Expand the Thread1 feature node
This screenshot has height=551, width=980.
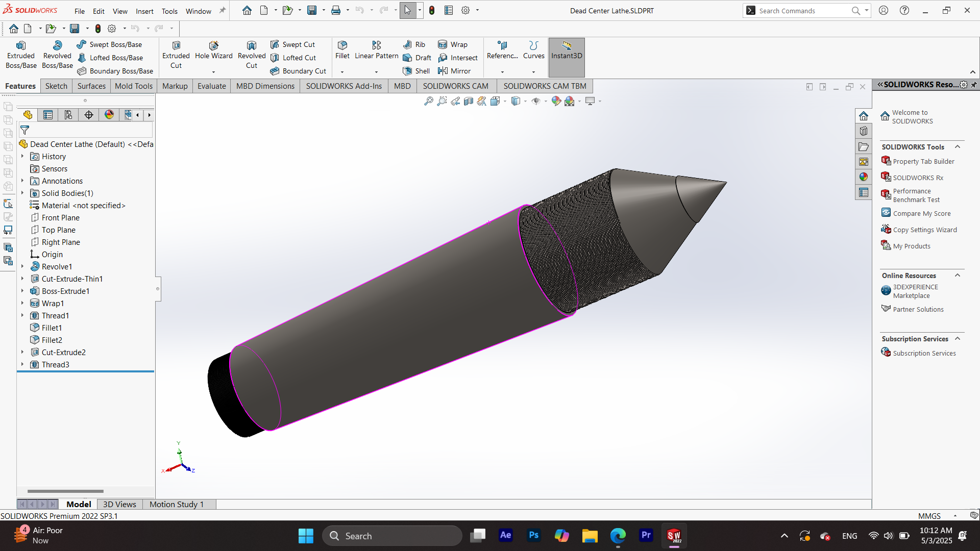point(22,316)
